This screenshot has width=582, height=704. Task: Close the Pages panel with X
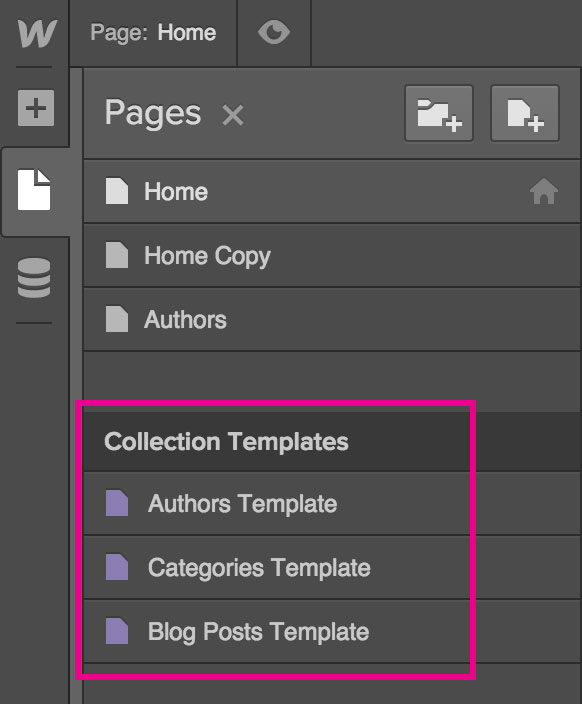233,115
